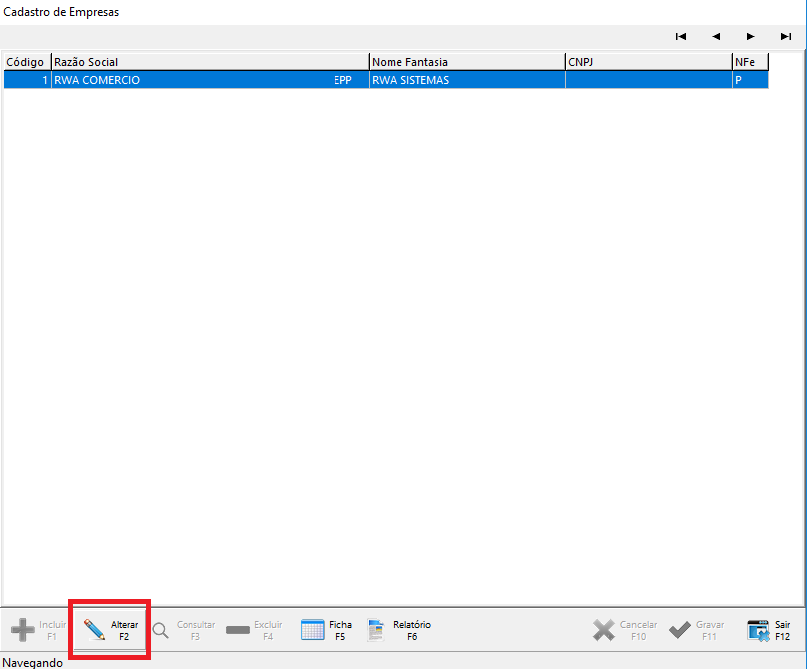This screenshot has width=807, height=669.
Task: Click the Excluir minus icon
Action: (x=238, y=630)
